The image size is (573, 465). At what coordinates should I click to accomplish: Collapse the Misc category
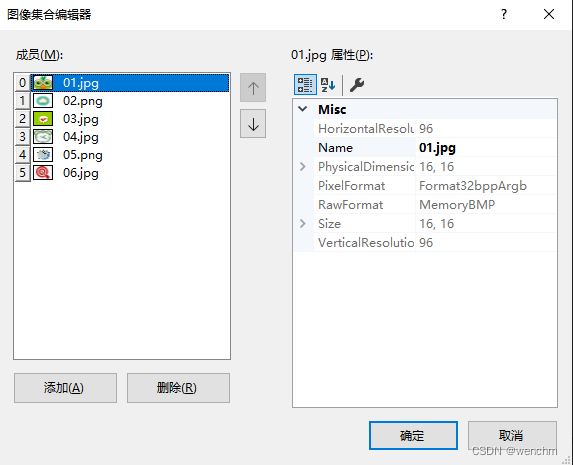[x=303, y=109]
